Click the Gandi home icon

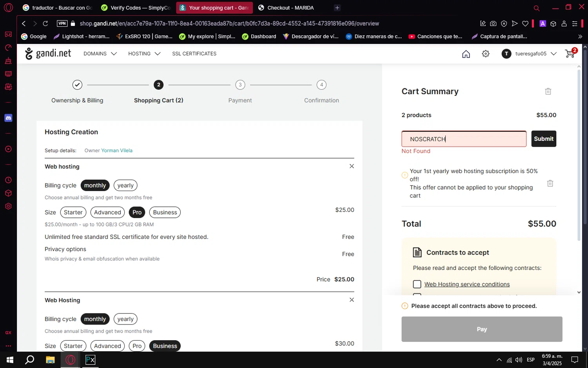tap(466, 54)
